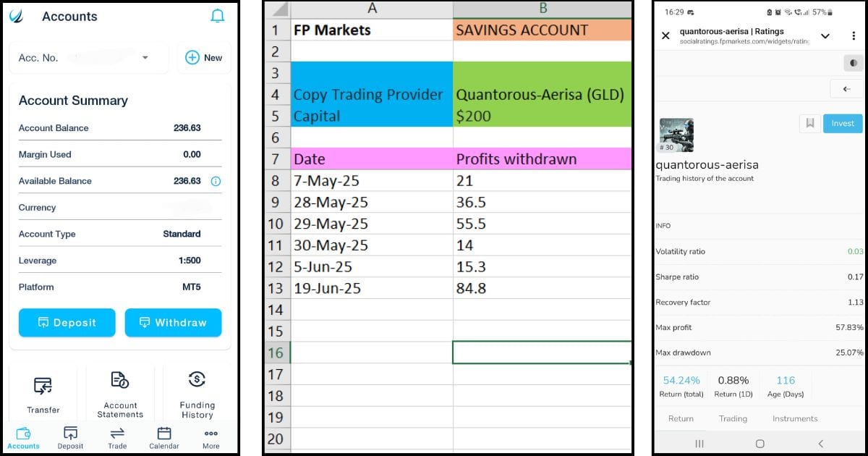Screen dimensions: 868x456
Task: Open the Funding History icon
Action: [x=197, y=394]
